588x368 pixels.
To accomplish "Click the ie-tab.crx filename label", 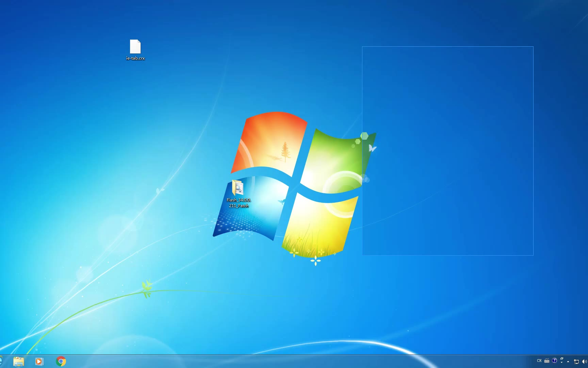I will point(135,58).
